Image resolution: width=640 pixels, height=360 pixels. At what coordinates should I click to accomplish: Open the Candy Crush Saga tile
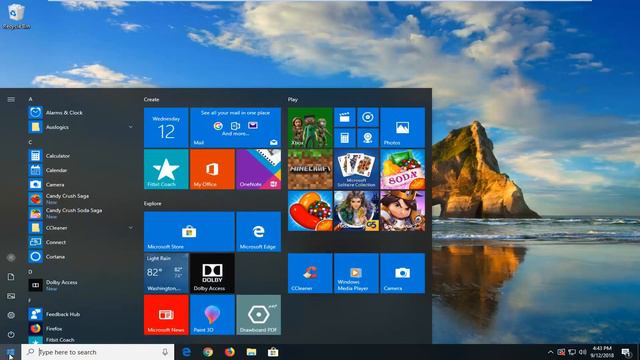(x=310, y=211)
